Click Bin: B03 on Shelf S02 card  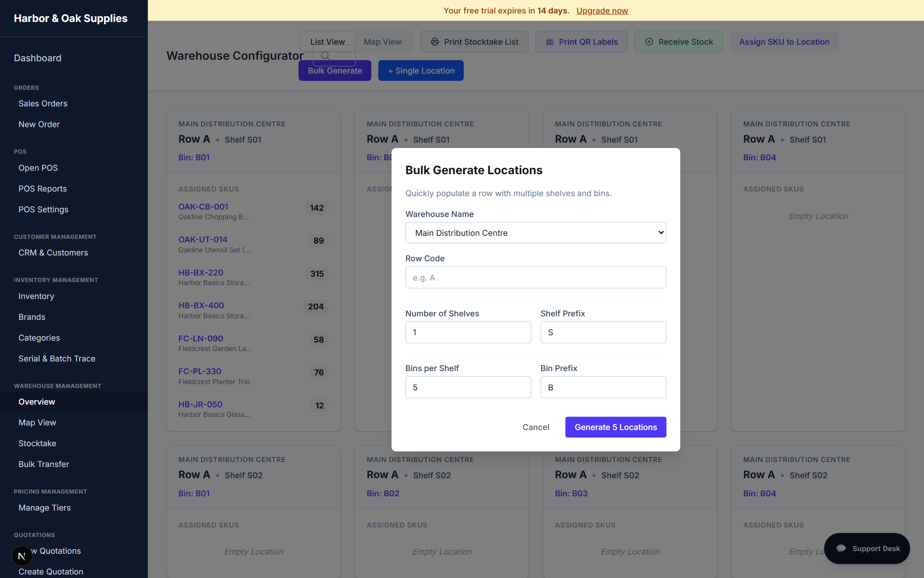click(x=571, y=493)
